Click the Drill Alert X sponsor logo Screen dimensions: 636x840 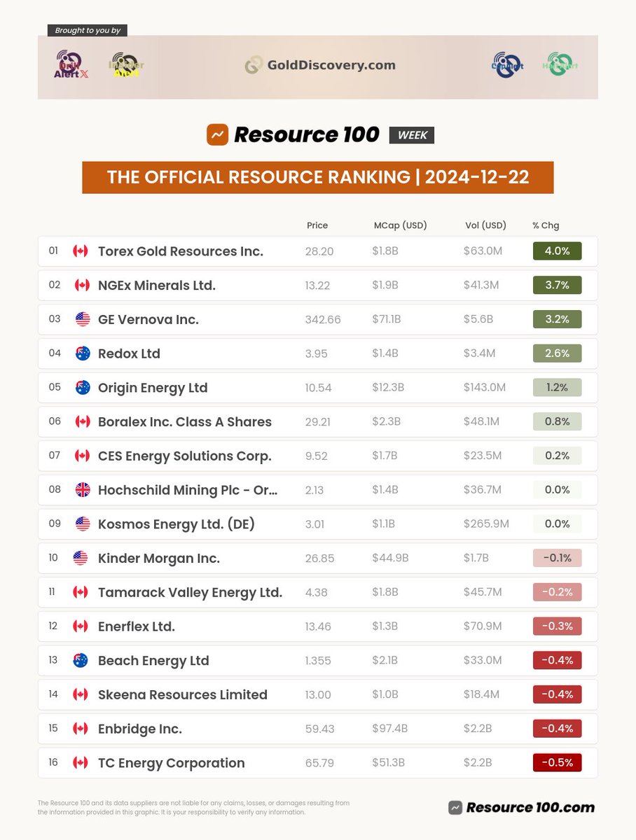click(71, 65)
